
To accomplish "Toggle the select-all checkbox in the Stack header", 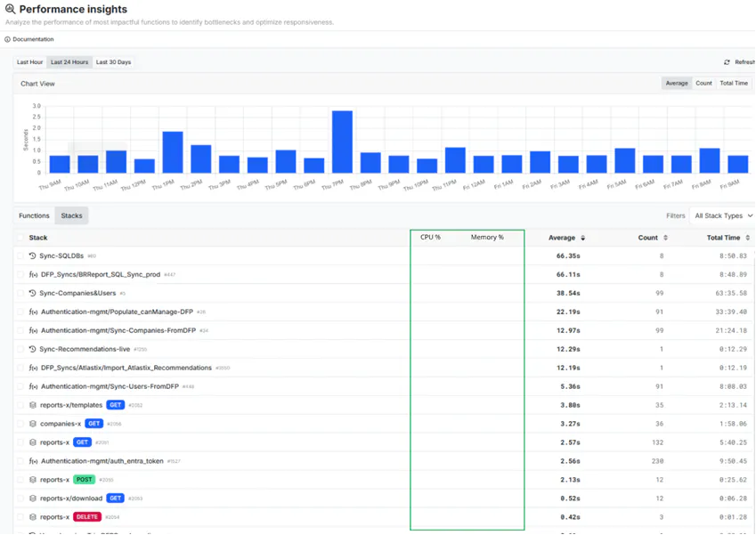I will tap(20, 238).
